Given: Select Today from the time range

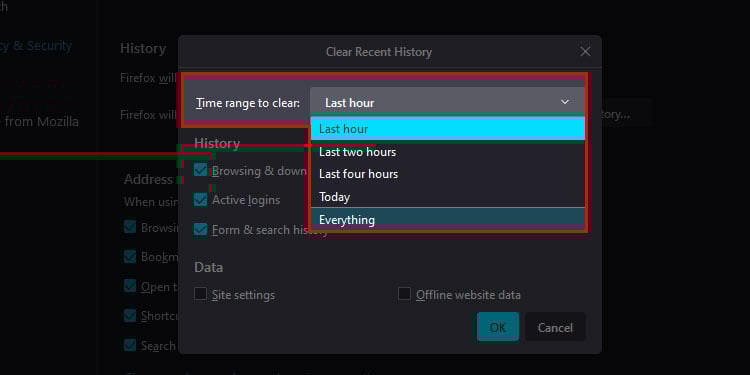Looking at the screenshot, I should point(448,197).
